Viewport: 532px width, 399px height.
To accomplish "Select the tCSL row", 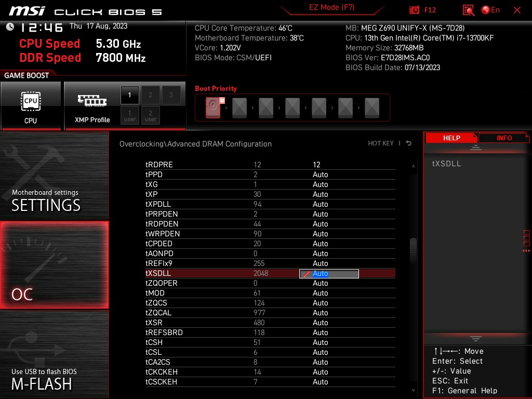I will (x=270, y=352).
